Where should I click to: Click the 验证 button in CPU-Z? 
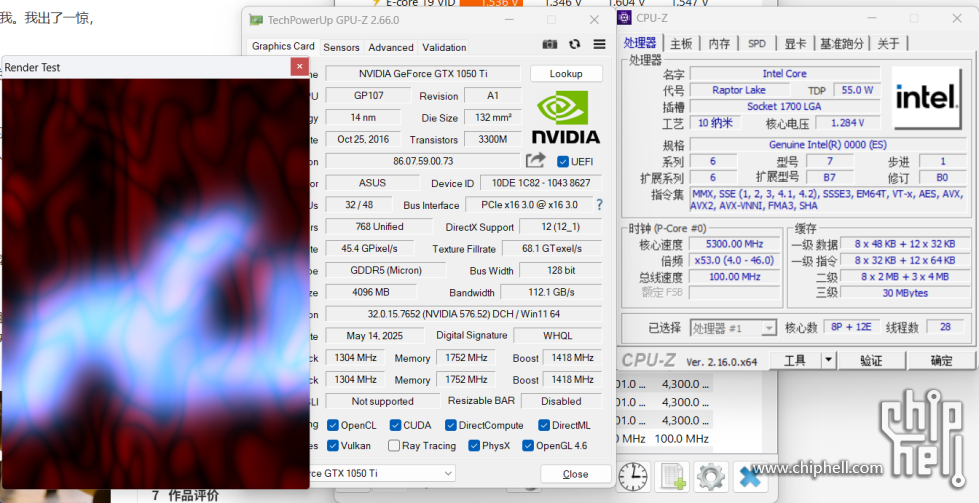pos(872,360)
